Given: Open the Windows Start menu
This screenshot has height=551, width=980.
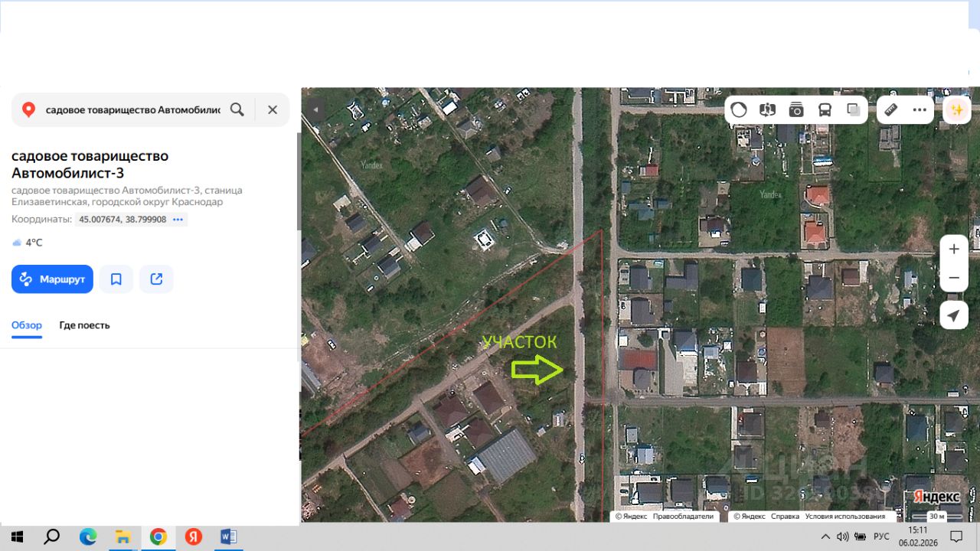Looking at the screenshot, I should coord(17,536).
